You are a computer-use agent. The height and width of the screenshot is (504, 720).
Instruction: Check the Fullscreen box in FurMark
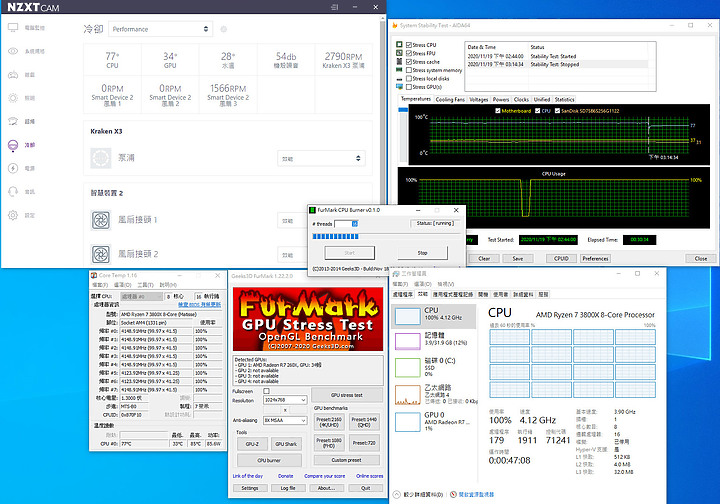266,391
